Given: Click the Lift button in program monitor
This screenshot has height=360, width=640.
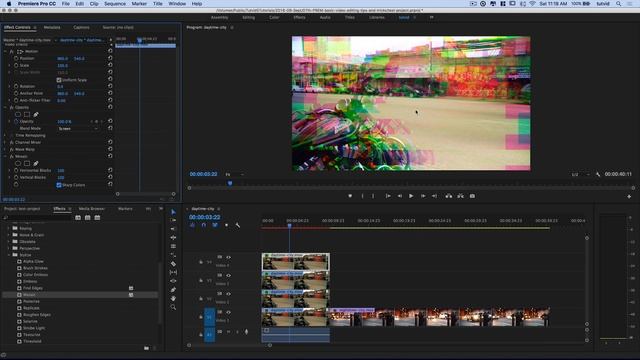Looking at the screenshot, I should click(x=449, y=196).
